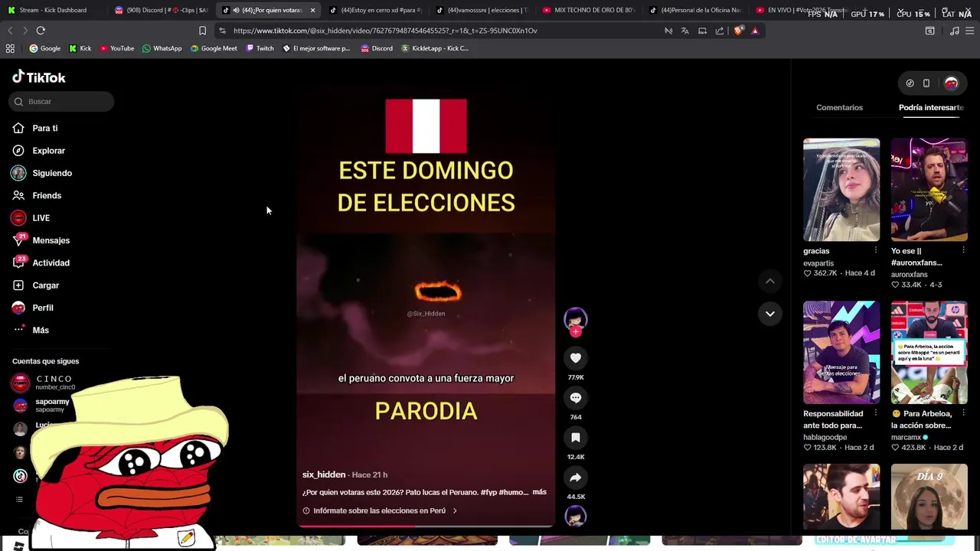Click the get app phone icon
Screen dimensions: 980x551
926,83
